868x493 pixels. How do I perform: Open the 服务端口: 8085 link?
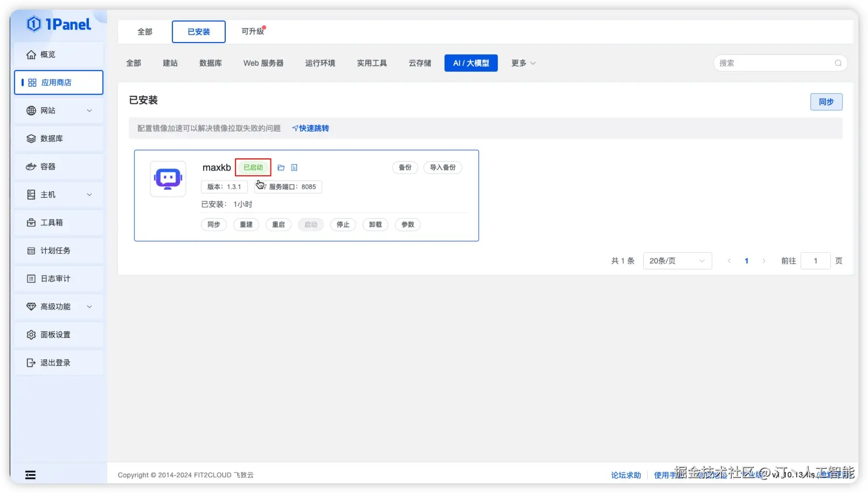tap(289, 187)
